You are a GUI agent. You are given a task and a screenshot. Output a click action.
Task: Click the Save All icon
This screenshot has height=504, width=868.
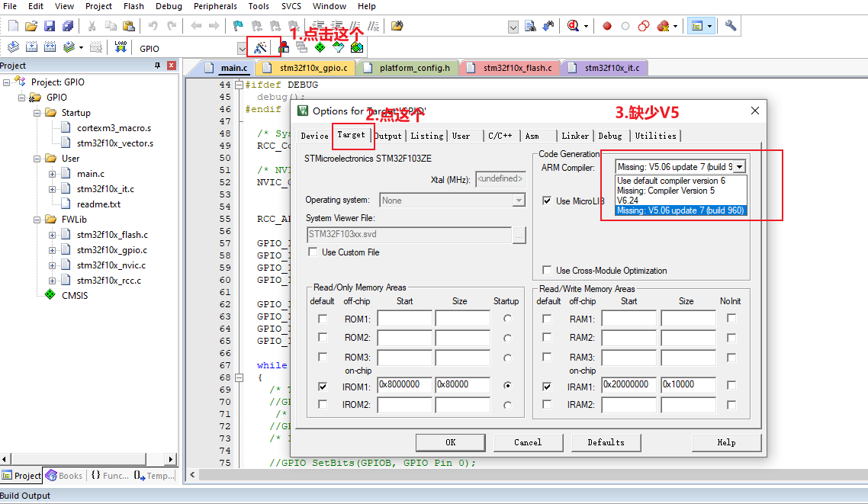click(68, 26)
